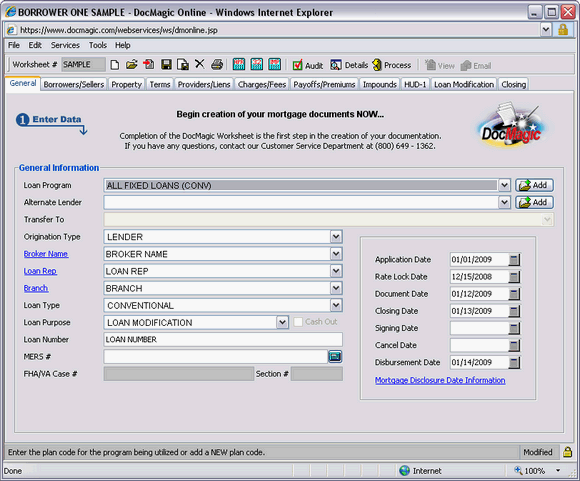Open calendar for Application Date

(514, 260)
